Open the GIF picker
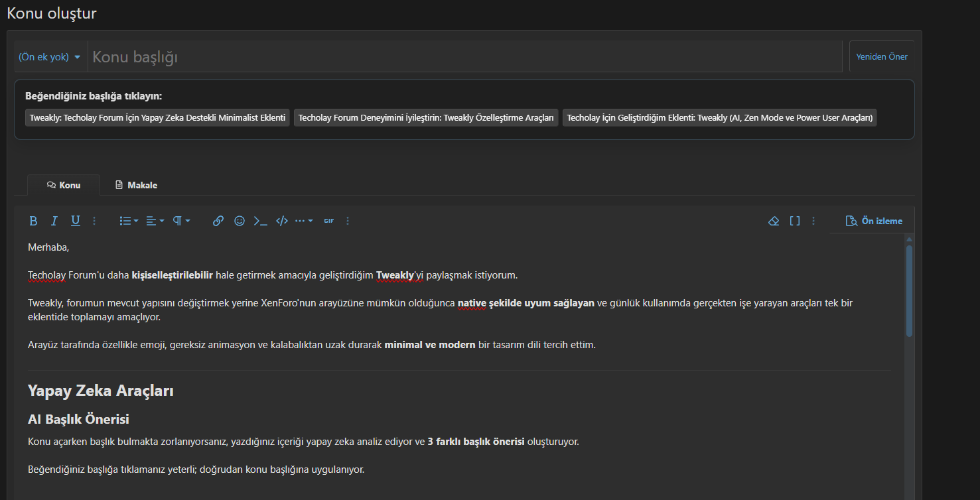The height and width of the screenshot is (500, 980). click(329, 221)
